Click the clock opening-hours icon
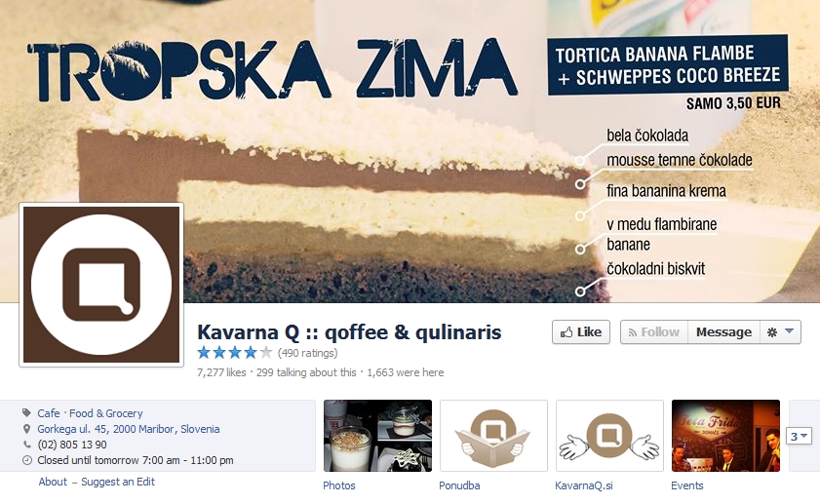This screenshot has width=820, height=504. pos(26,460)
